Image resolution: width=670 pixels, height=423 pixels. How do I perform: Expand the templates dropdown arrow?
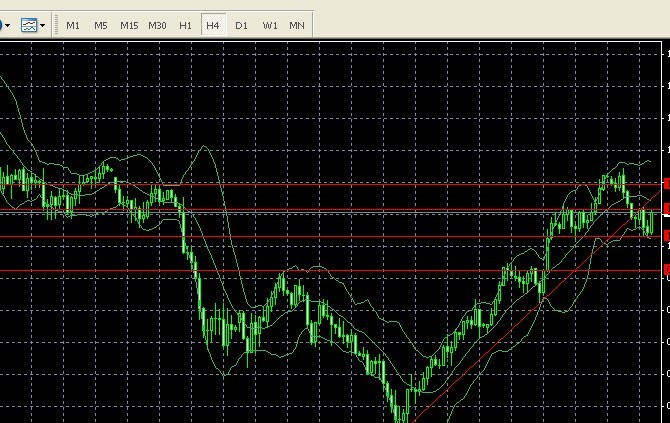click(x=42, y=26)
